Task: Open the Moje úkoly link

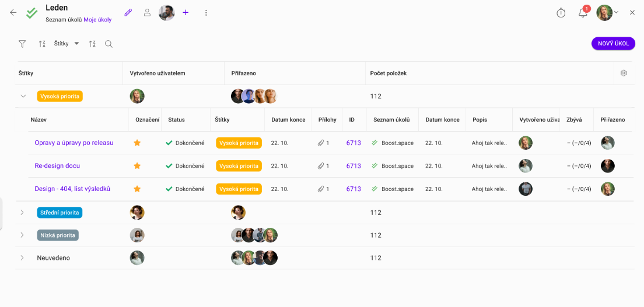Action: point(97,20)
